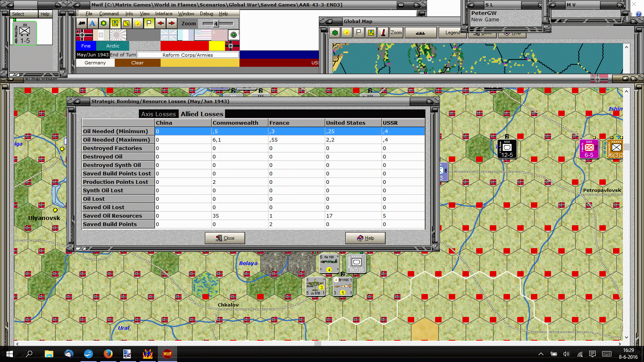The width and height of the screenshot is (644, 362).
Task: Click the Fine weather indicator
Action: (86, 46)
